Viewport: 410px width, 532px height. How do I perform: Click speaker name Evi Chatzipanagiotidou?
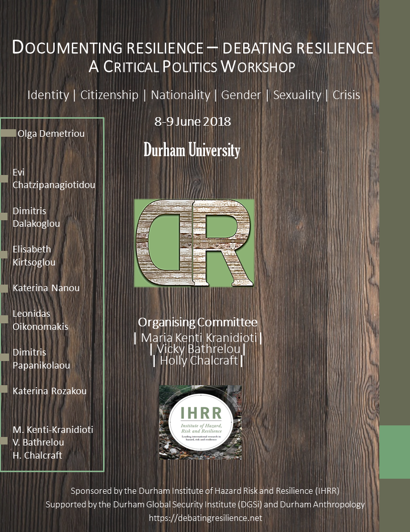53,179
